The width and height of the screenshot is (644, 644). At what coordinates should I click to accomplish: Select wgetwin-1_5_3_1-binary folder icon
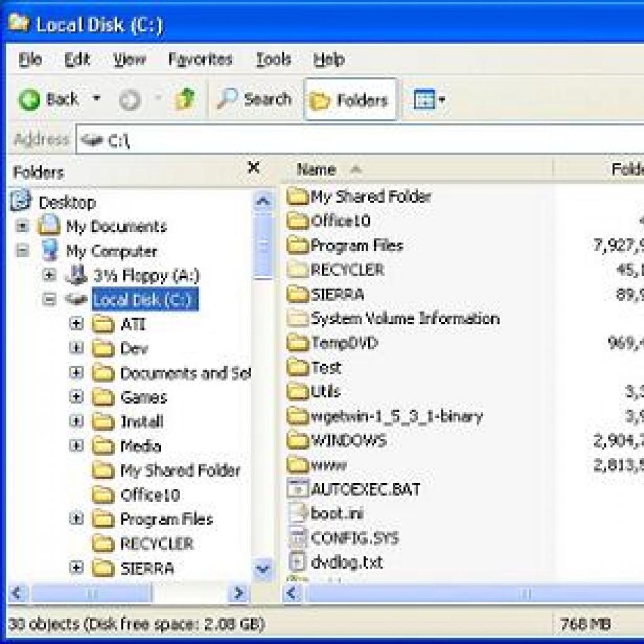point(297,416)
